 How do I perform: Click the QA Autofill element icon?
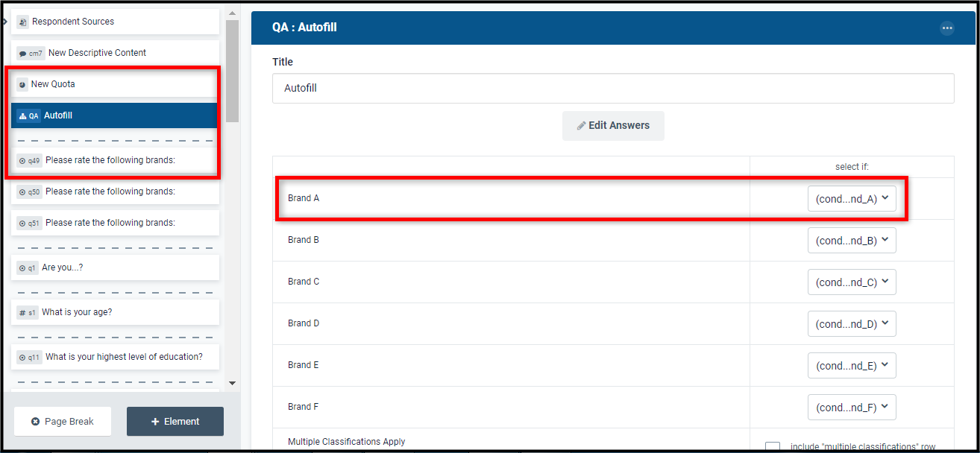click(x=22, y=116)
